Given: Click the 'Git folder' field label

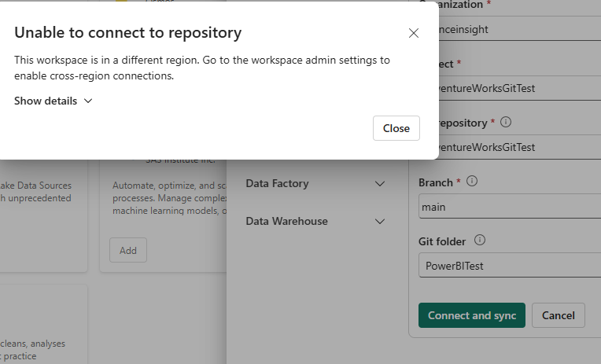Looking at the screenshot, I should coord(442,241).
